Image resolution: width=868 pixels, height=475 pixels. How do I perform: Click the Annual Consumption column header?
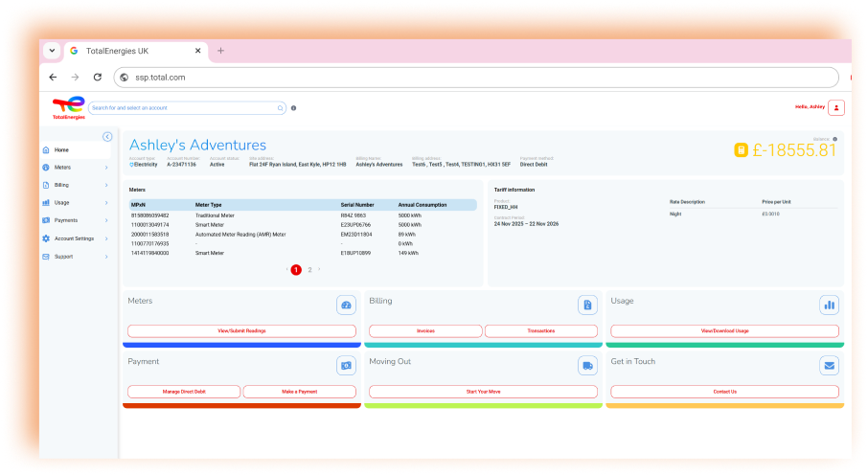[423, 205]
